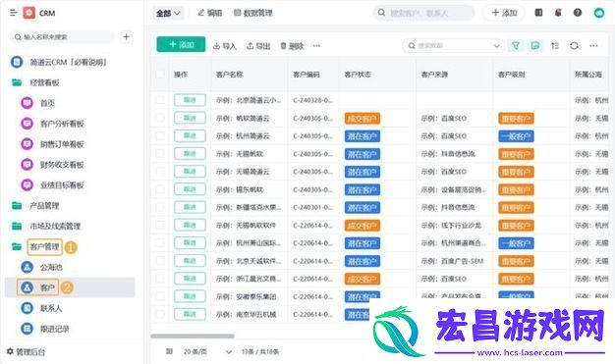Add a new sidebar item with plus icon
Image resolution: width=615 pixels, height=364 pixels.
(x=127, y=37)
